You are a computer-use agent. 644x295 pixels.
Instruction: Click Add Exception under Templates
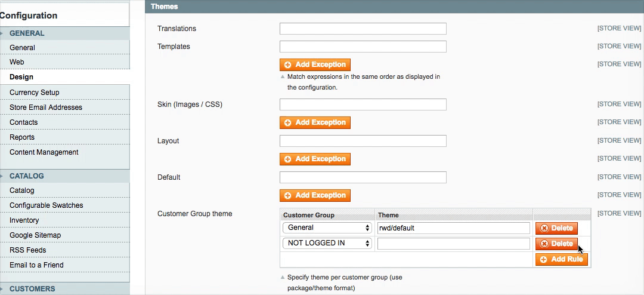pos(315,64)
